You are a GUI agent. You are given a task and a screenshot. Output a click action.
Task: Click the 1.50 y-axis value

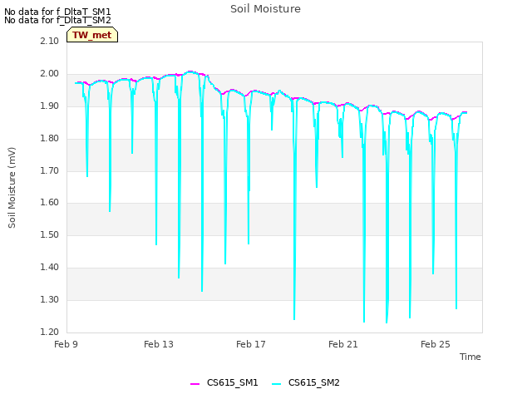pos(50,234)
